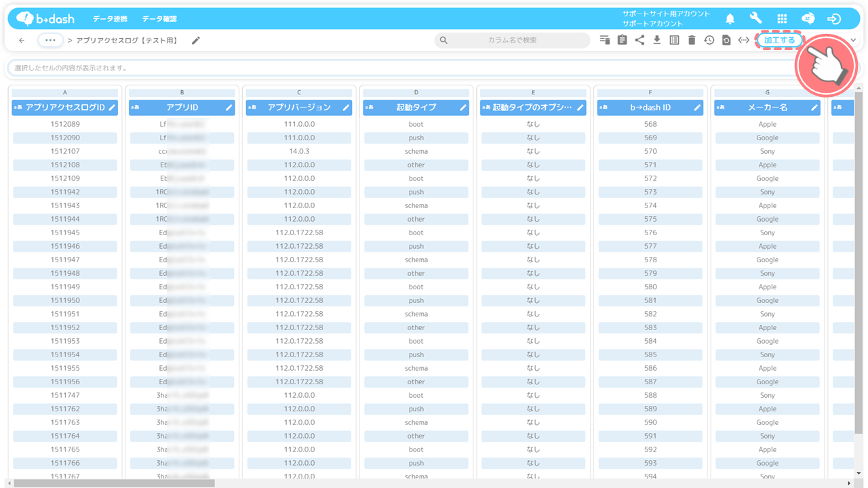Click the column width arrows icon
This screenshot has width=868, height=488.
click(744, 41)
